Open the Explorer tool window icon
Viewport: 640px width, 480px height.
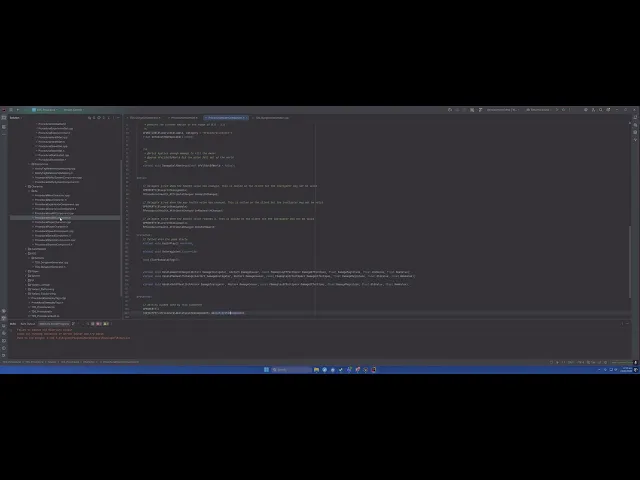4,118
